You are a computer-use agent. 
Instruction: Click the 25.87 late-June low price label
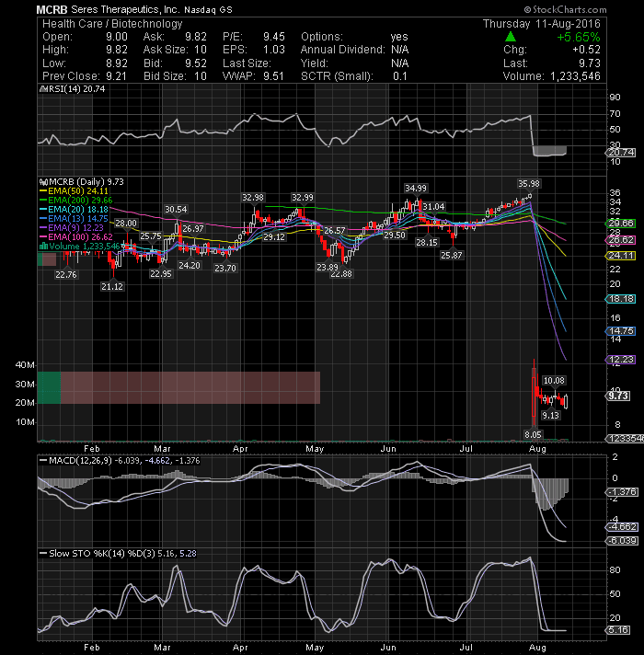(452, 255)
